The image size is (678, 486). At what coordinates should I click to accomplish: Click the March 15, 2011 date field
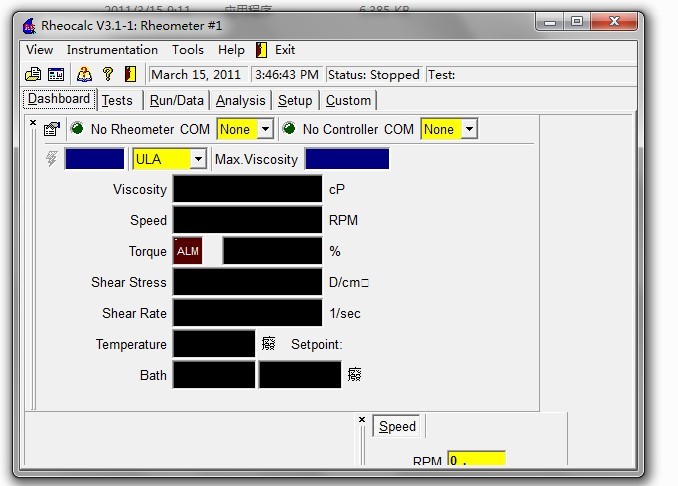coord(197,75)
